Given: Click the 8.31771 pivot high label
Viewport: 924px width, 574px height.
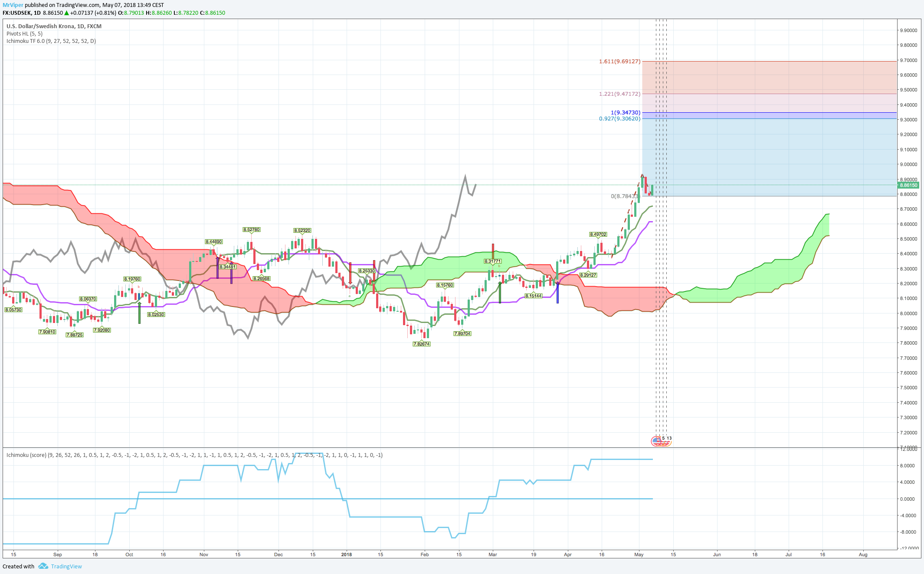Looking at the screenshot, I should pyautogui.click(x=493, y=261).
